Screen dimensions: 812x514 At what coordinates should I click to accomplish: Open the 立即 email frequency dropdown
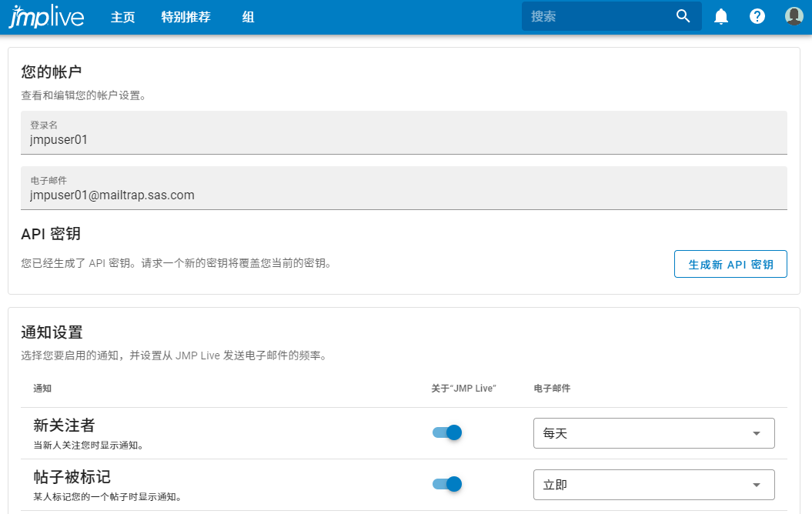pyautogui.click(x=653, y=484)
